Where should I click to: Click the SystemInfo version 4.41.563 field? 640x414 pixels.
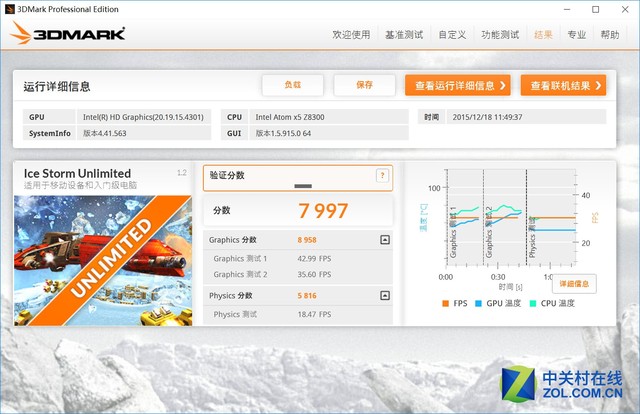(x=143, y=133)
